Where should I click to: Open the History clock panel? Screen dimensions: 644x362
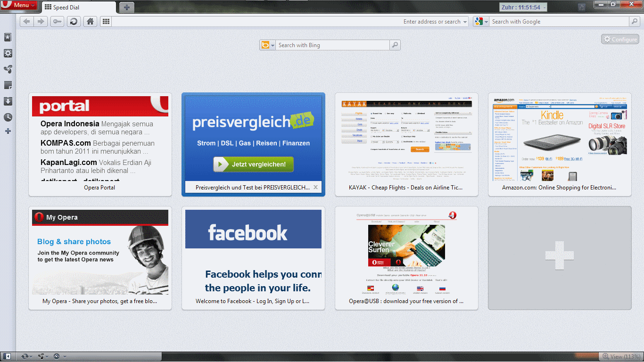(x=8, y=117)
